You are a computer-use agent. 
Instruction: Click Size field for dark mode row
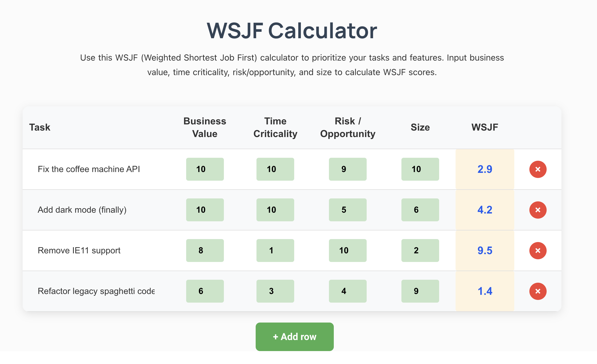420,210
